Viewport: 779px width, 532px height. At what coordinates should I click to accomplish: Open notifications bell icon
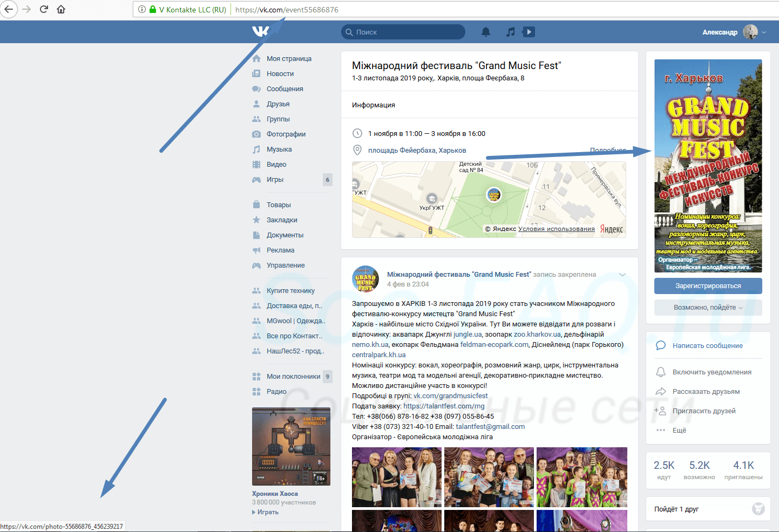pyautogui.click(x=486, y=32)
